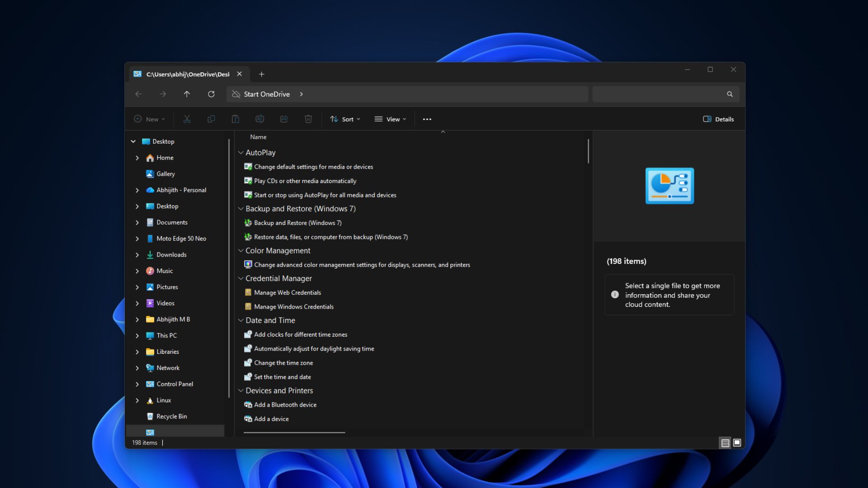Open Set the time and date
Screen dimensions: 868x488
click(283, 377)
